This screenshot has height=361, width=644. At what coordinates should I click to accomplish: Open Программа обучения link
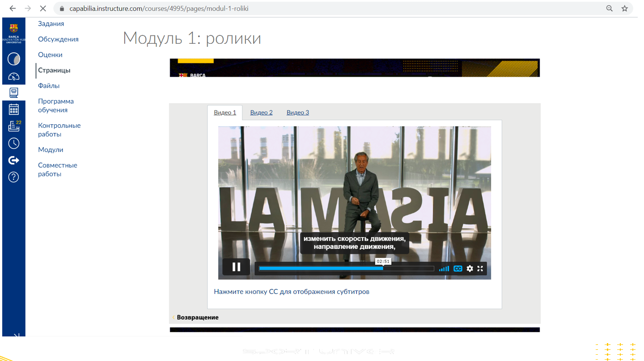pyautogui.click(x=56, y=105)
